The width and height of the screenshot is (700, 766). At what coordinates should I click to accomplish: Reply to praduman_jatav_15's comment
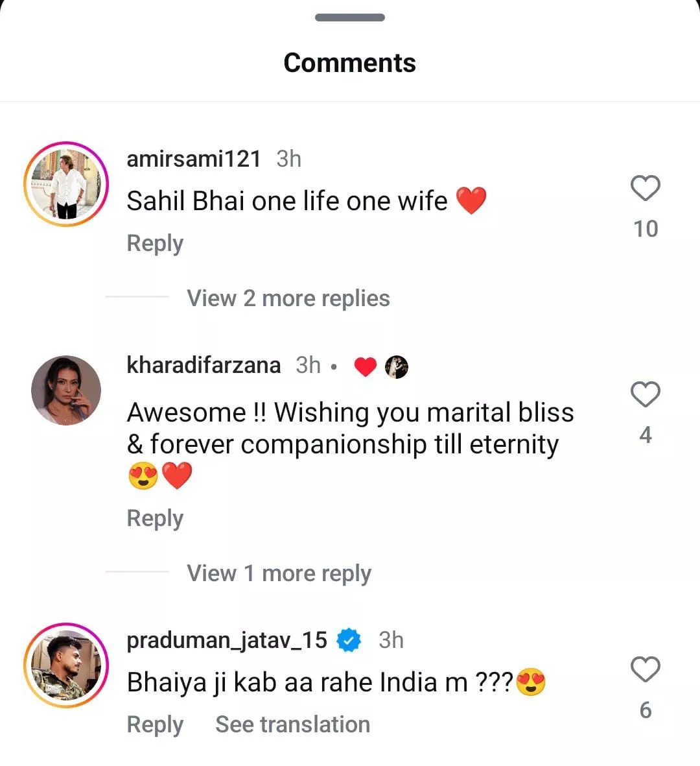pos(155,724)
